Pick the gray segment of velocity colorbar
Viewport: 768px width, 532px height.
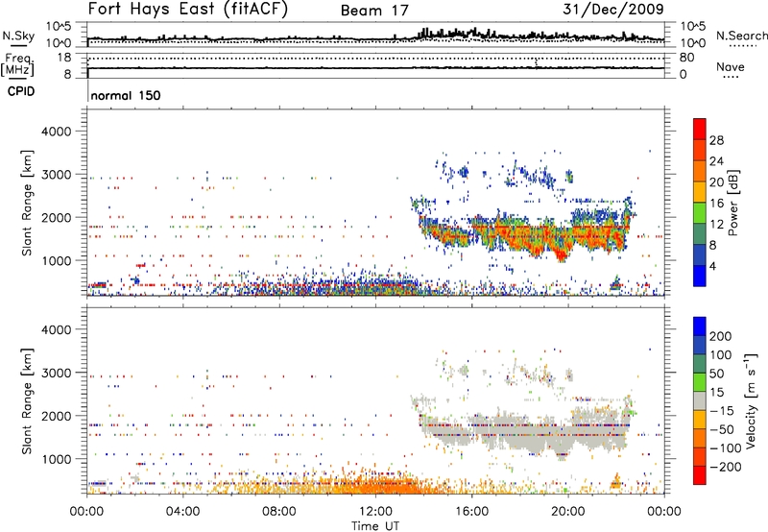point(700,401)
